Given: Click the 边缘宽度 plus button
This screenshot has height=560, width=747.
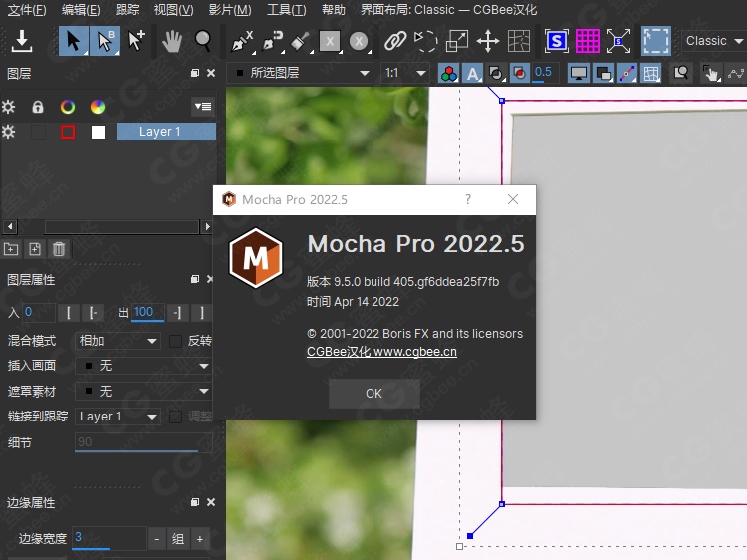Looking at the screenshot, I should (x=200, y=539).
